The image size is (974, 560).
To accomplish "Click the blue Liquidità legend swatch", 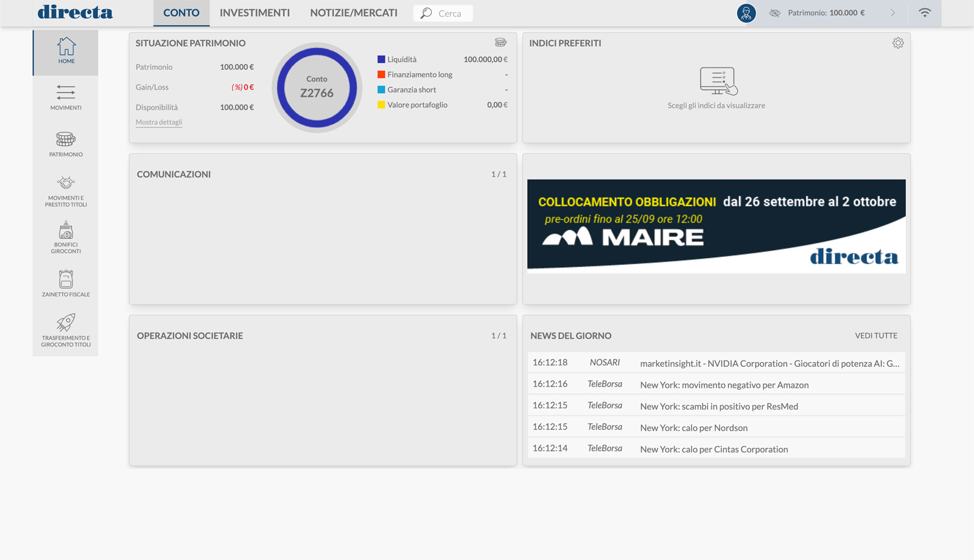I will point(381,60).
